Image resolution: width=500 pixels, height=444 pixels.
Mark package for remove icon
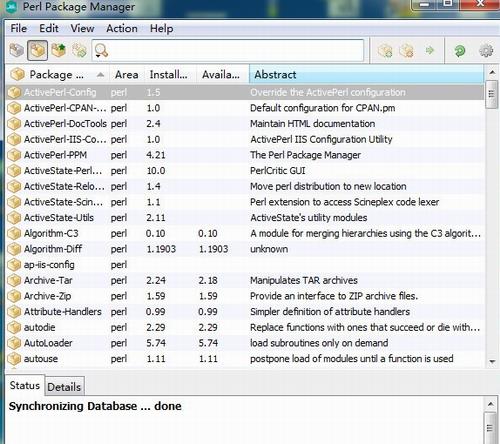pyautogui.click(x=407, y=51)
